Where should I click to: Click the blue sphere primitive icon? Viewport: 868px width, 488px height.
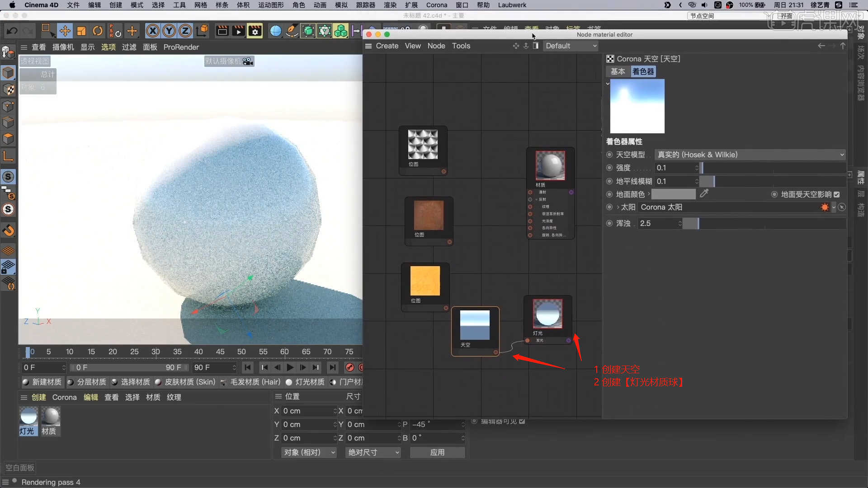(275, 31)
